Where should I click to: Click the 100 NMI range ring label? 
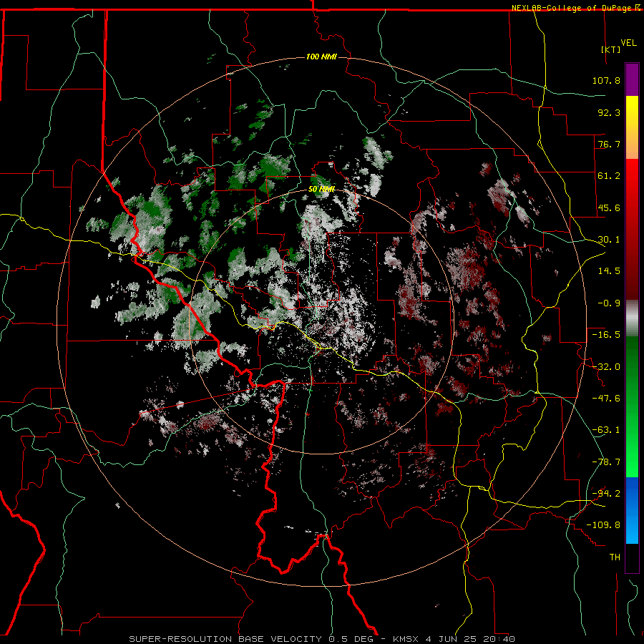(321, 57)
